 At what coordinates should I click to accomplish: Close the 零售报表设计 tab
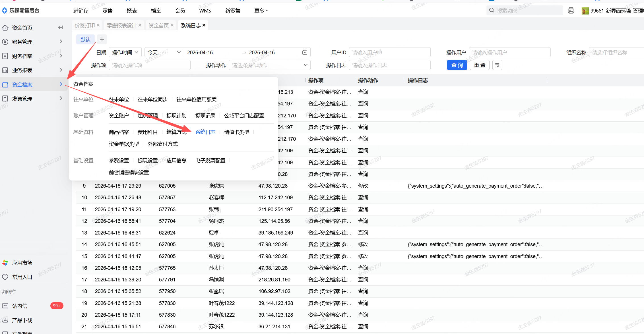click(140, 25)
